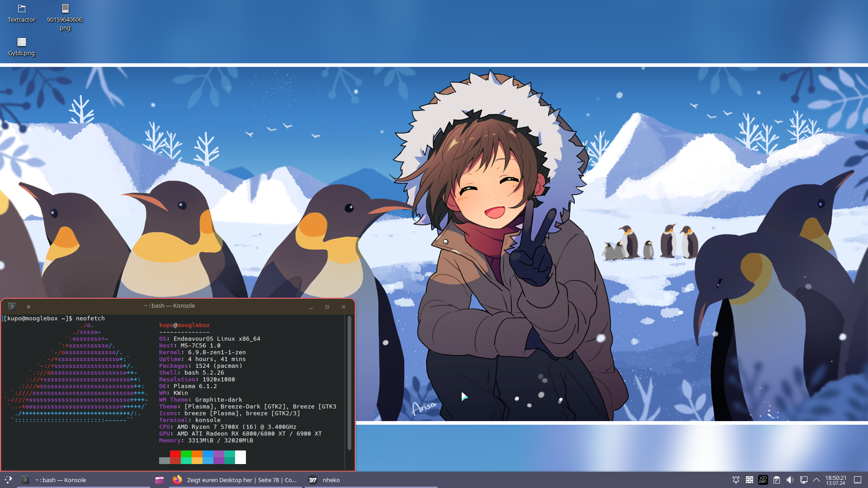Click the '4 hours, 41 mins' uptime text

point(217,359)
